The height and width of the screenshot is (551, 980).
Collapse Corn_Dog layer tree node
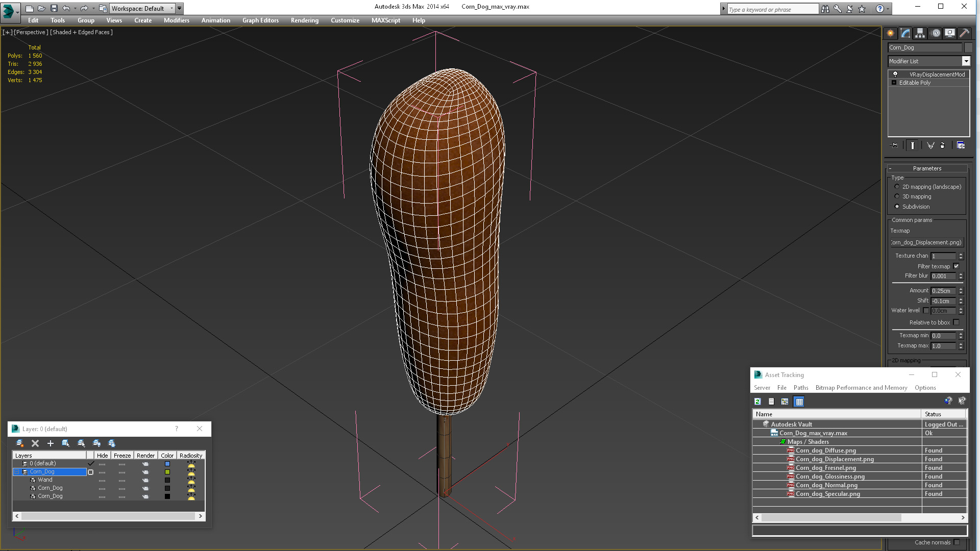point(16,472)
